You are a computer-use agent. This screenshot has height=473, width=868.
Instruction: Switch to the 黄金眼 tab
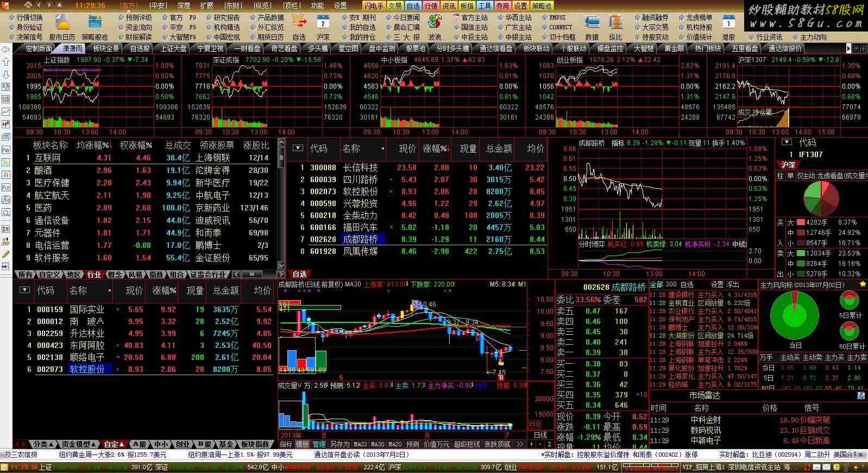[x=674, y=48]
